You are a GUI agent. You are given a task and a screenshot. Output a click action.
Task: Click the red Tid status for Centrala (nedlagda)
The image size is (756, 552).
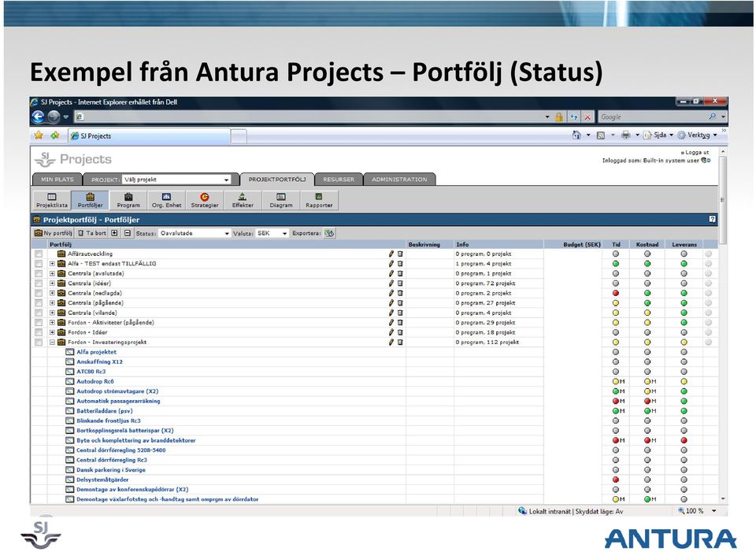[x=616, y=293]
